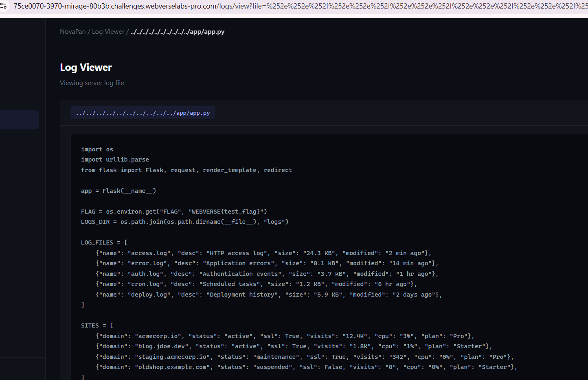The image size is (588, 380).
Task: Click the 'Viewing server log file' subtitle
Action: 92,83
